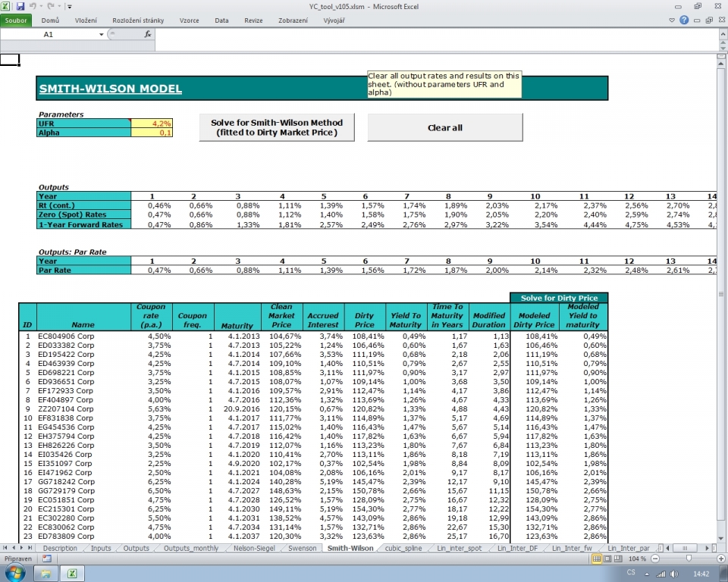Select the UFR value cell 4,2%
Image resolution: width=728 pixels, height=582 pixels.
click(152, 123)
